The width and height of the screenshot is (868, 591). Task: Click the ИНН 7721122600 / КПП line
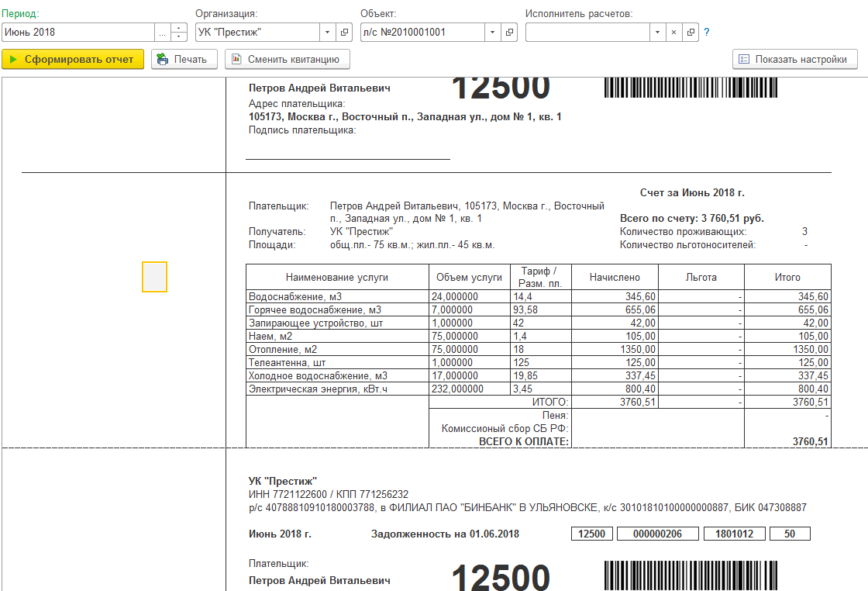329,494
